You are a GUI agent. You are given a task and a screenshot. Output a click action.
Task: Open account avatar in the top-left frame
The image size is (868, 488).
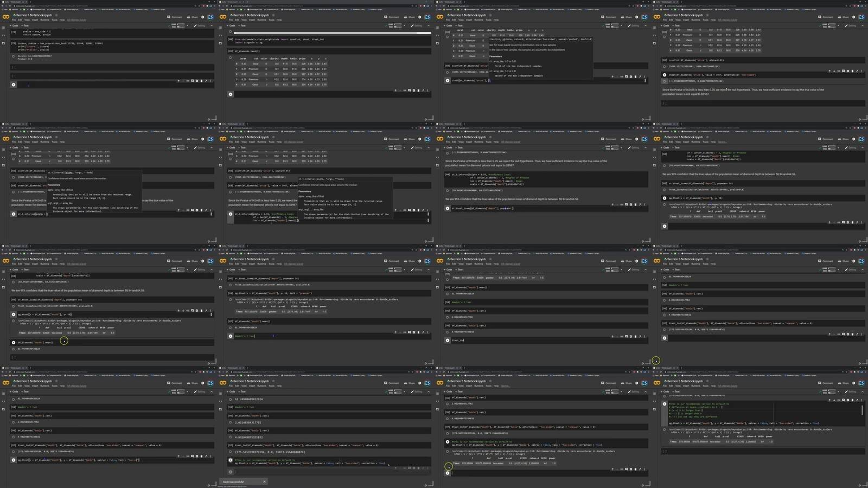210,17
